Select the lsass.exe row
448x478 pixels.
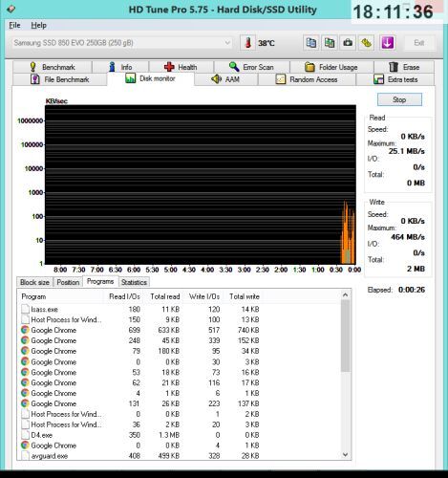[x=140, y=309]
